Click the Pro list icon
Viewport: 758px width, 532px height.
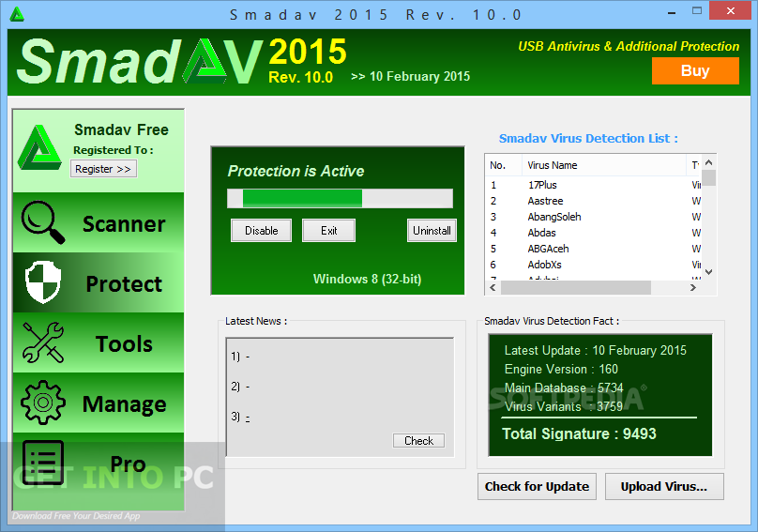pyautogui.click(x=43, y=463)
